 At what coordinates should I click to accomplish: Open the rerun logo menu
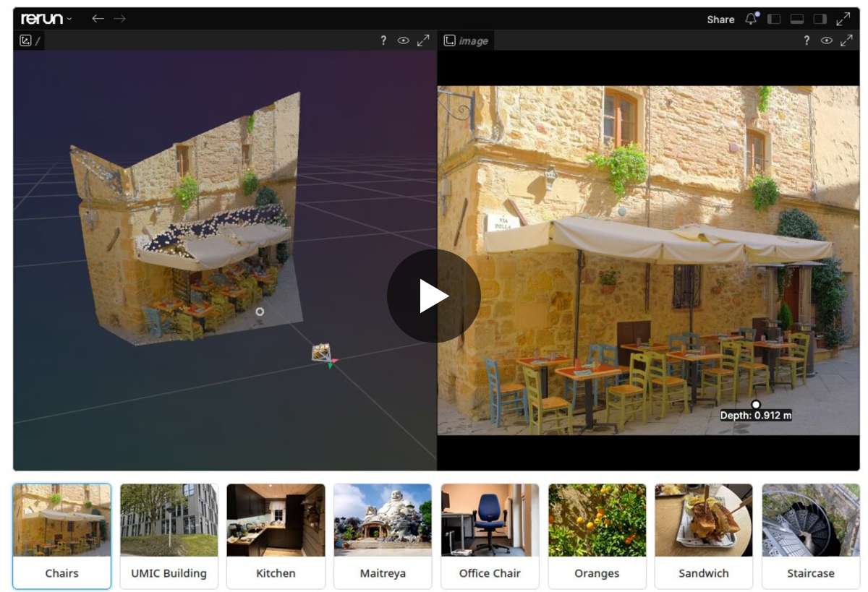click(46, 19)
